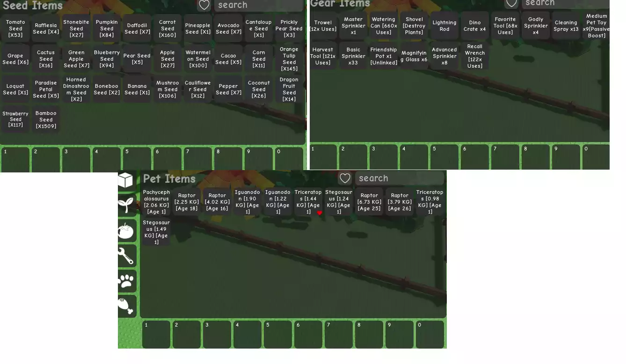Screen dimensions: 626x364
Task: Open the all-items cube category in sidebar
Action: pos(125,180)
